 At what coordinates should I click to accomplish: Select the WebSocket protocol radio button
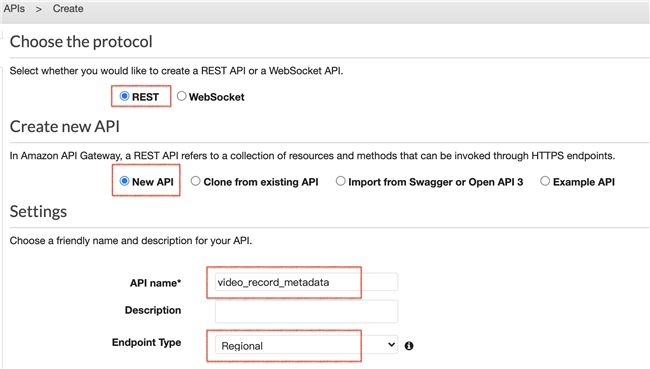point(181,96)
